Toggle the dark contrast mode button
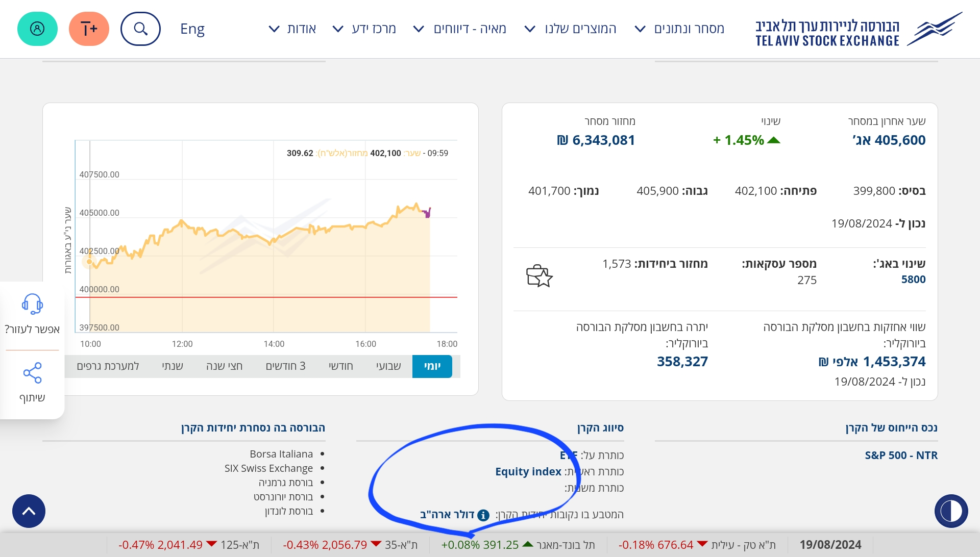Screen dimensions: 980x557 (951, 511)
